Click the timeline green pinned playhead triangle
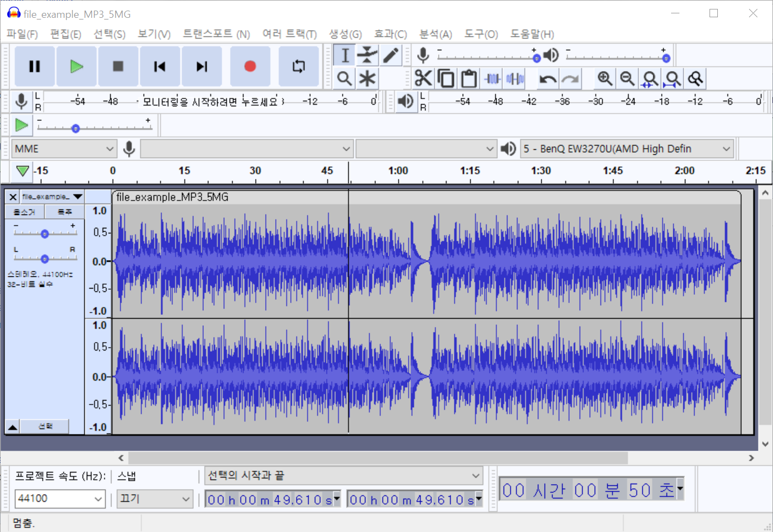Image resolution: width=773 pixels, height=532 pixels. 22,170
